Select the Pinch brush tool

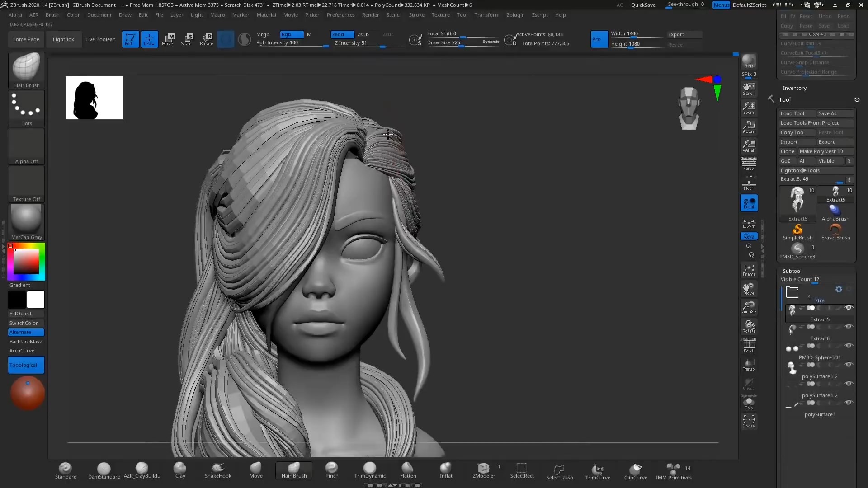point(331,469)
